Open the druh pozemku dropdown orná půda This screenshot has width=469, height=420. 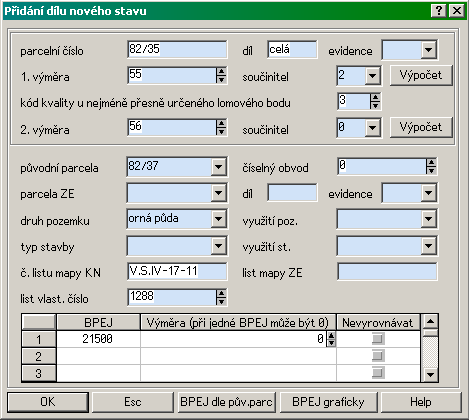point(218,219)
